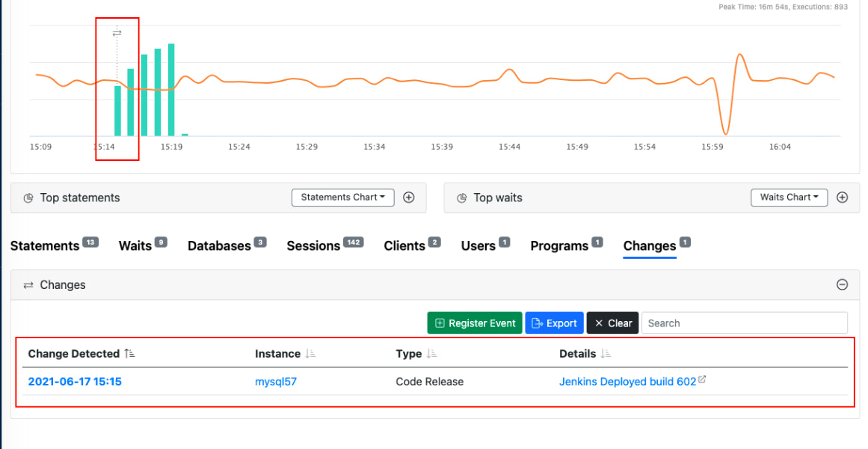The height and width of the screenshot is (449, 868).
Task: Sort by Instance column icon
Action: pyautogui.click(x=310, y=354)
